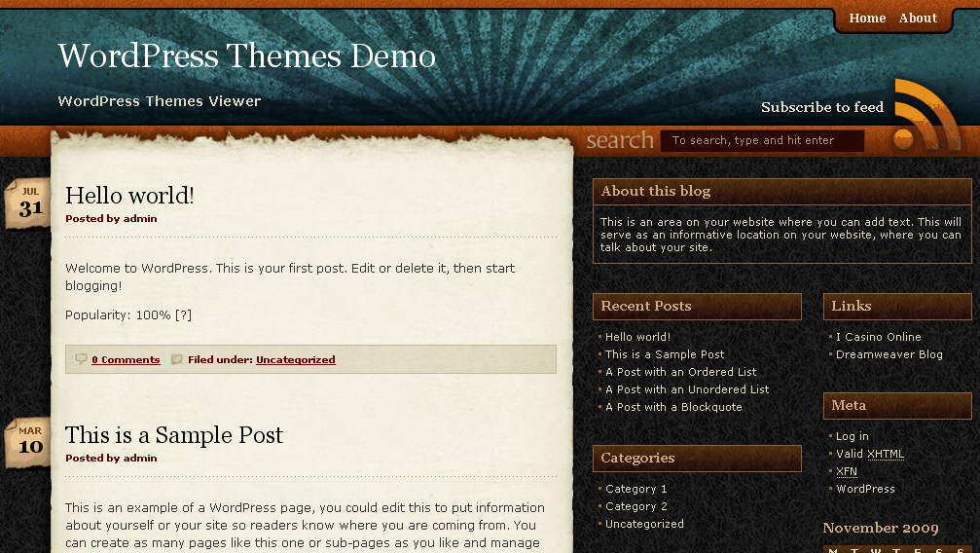The height and width of the screenshot is (553, 980).
Task: Click the About this blog heading
Action: [656, 192]
